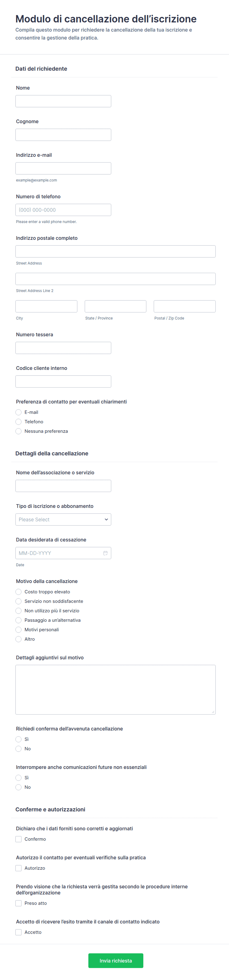Tick the Confermo checkbox

pyautogui.click(x=18, y=839)
